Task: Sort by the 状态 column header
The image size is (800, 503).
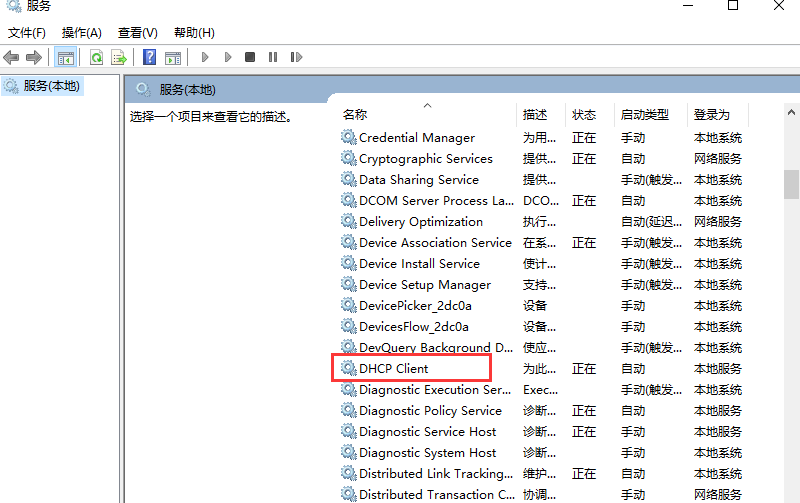Action: point(584,115)
